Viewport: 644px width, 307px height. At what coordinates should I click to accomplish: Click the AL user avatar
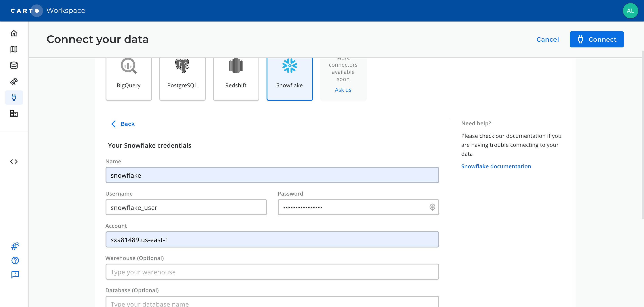630,11
